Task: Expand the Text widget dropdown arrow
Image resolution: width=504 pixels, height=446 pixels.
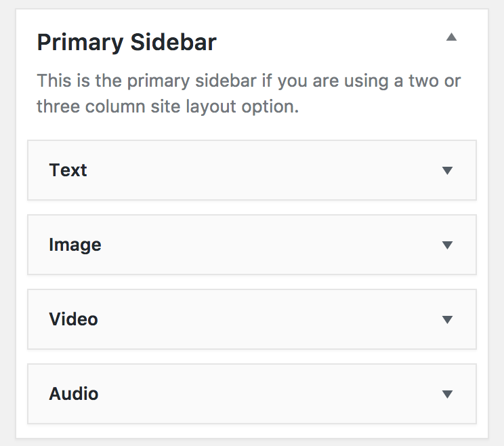Action: coord(447,171)
